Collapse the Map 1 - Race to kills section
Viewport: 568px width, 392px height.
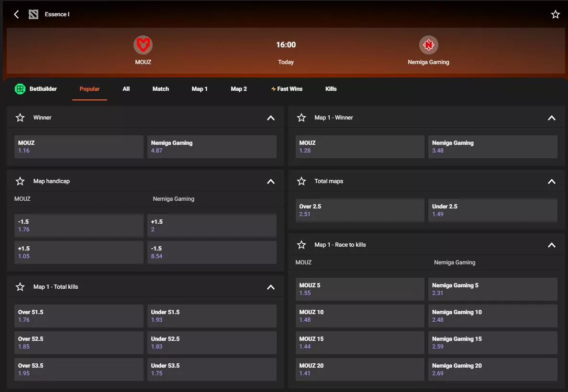click(x=552, y=245)
